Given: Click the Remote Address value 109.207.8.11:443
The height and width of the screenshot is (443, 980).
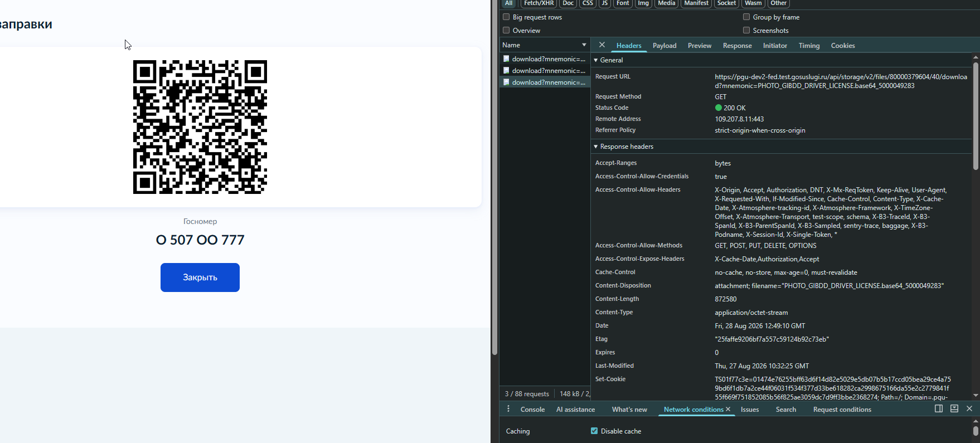Looking at the screenshot, I should pos(739,119).
